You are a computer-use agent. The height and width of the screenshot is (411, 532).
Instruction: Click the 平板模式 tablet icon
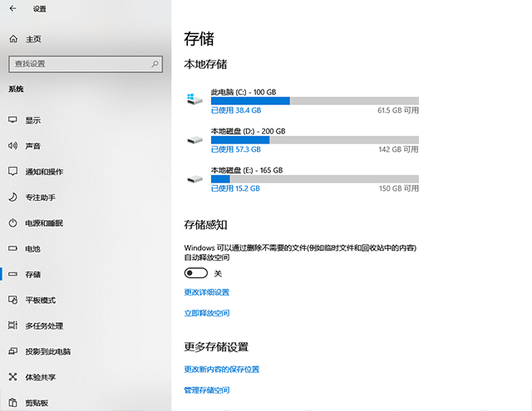pos(13,300)
